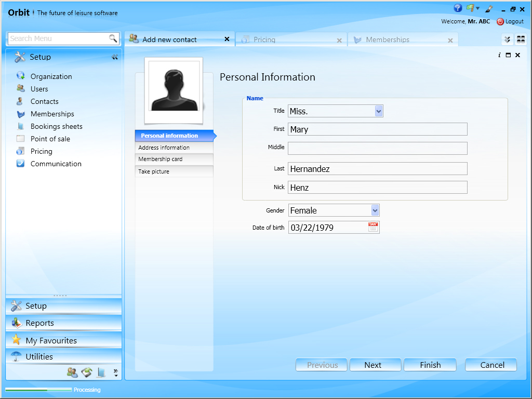This screenshot has height=399, width=532.
Task: Click the Last name field
Action: [378, 169]
